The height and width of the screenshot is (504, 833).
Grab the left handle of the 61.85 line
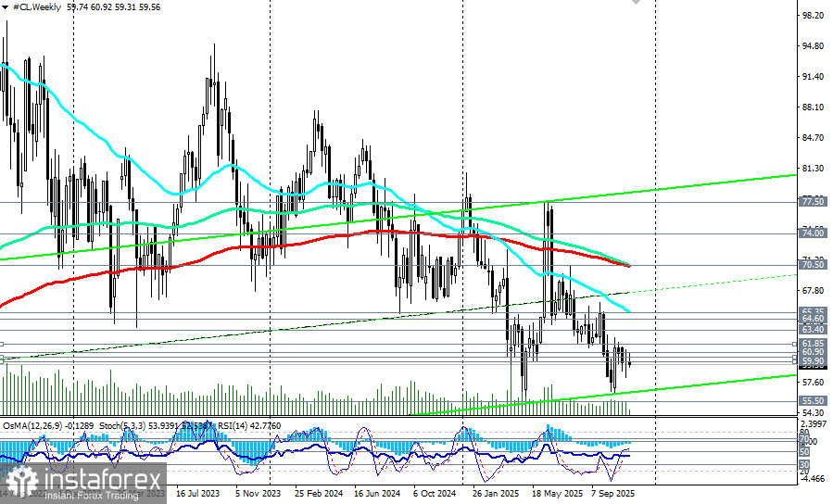(x=2, y=344)
